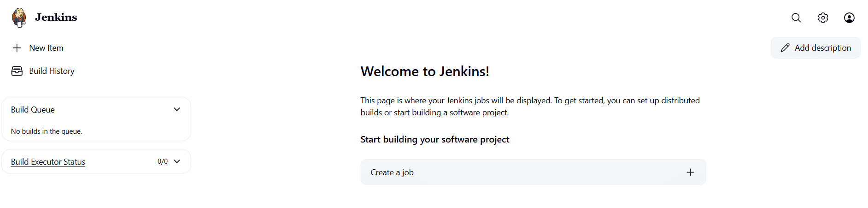Click 'No builds in the queue.' text
The image size is (868, 208).
click(47, 131)
